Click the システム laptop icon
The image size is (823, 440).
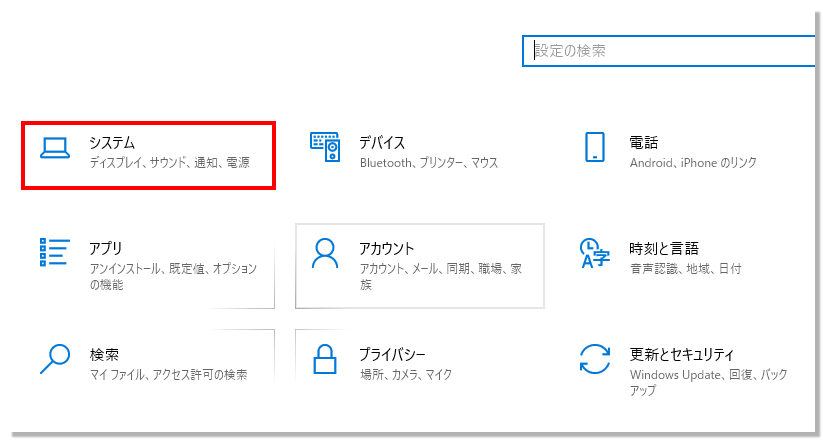point(55,148)
